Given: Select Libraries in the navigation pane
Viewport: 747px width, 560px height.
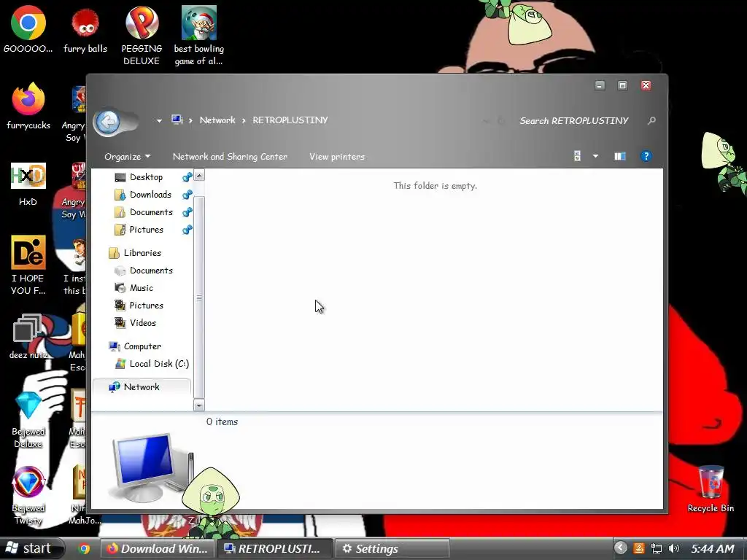Looking at the screenshot, I should (x=135, y=253).
